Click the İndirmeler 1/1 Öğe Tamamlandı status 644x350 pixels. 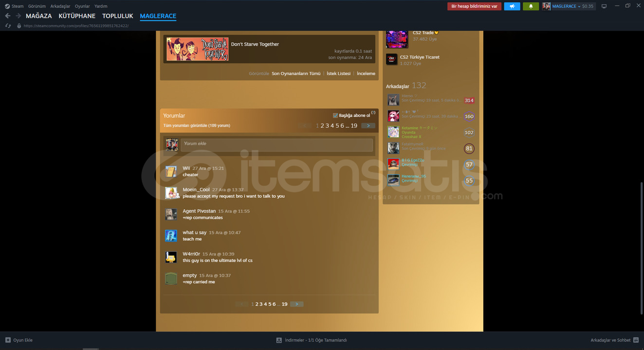316,340
